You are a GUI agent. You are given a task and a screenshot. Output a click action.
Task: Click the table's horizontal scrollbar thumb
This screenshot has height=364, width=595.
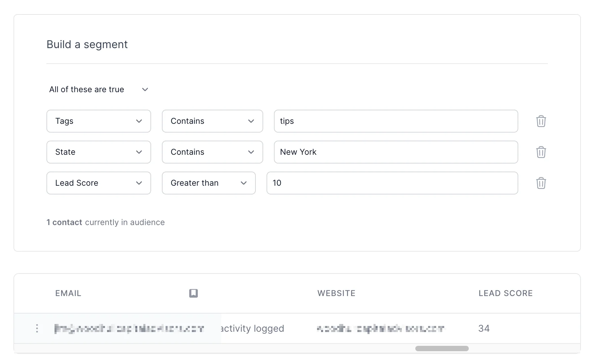click(442, 349)
